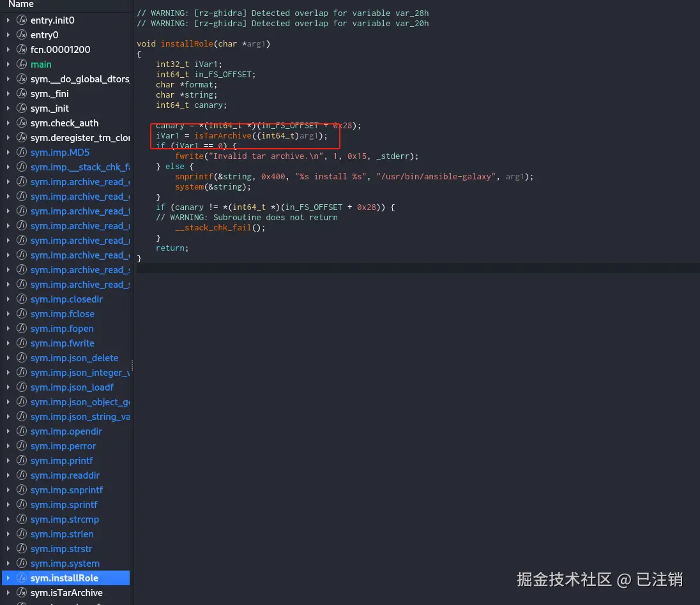Click the import icon beside sym.imp.printf
Viewport: 700px width, 605px height.
pyautogui.click(x=22, y=460)
